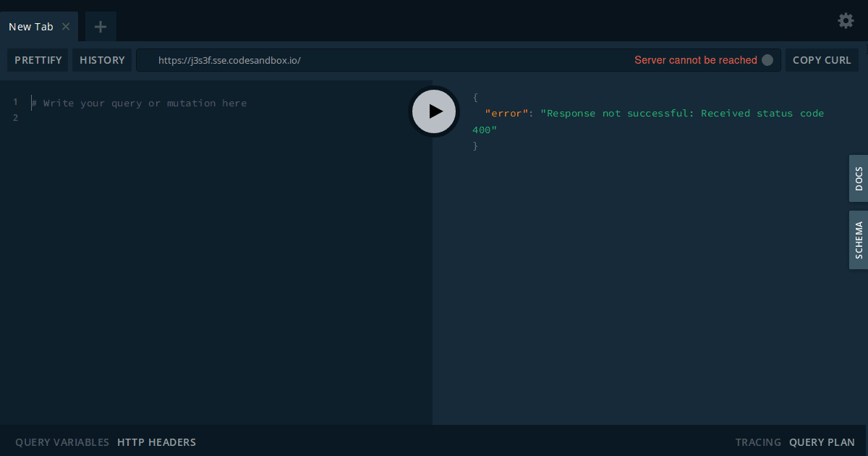Select the New Tab tab
This screenshot has width=868, height=456.
pos(30,26)
